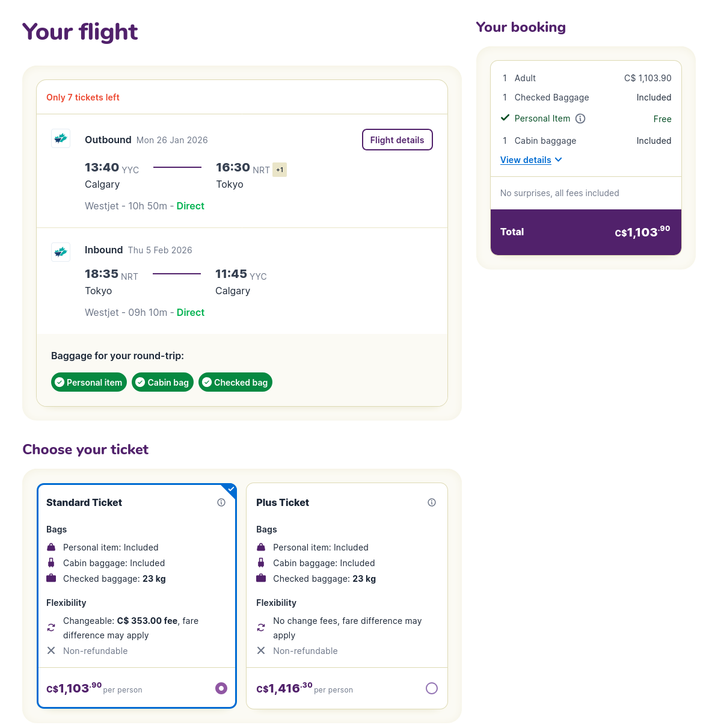Click the Non-refundable X icon on Plus Ticket

click(x=261, y=650)
